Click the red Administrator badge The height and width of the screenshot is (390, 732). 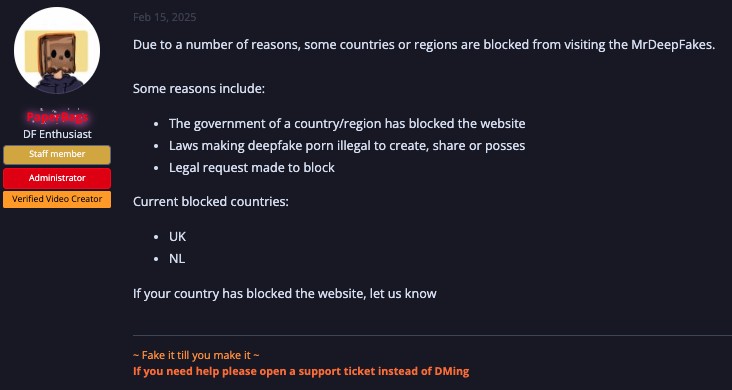pos(57,178)
